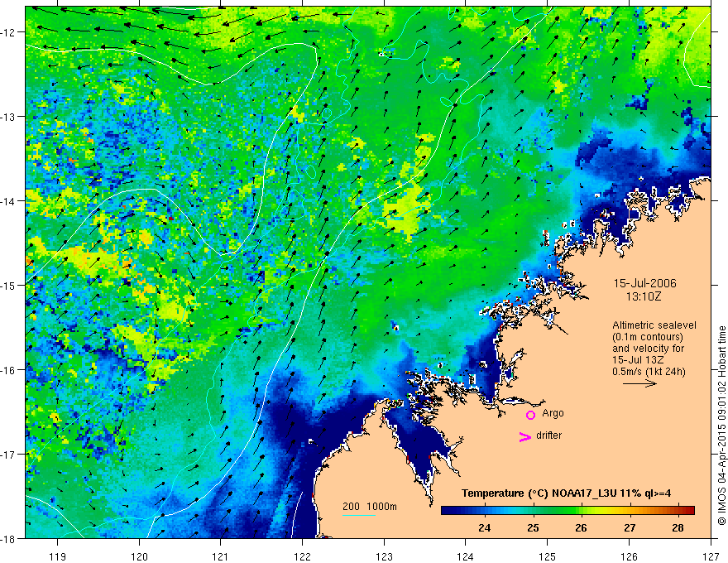Select the "Argo" legend label
728x563 pixels.
(x=553, y=413)
